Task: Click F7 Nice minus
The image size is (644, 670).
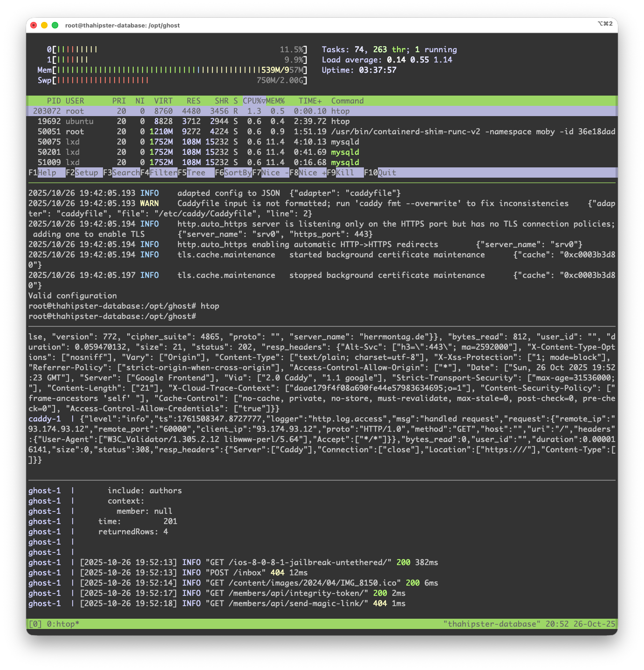Action: [270, 173]
